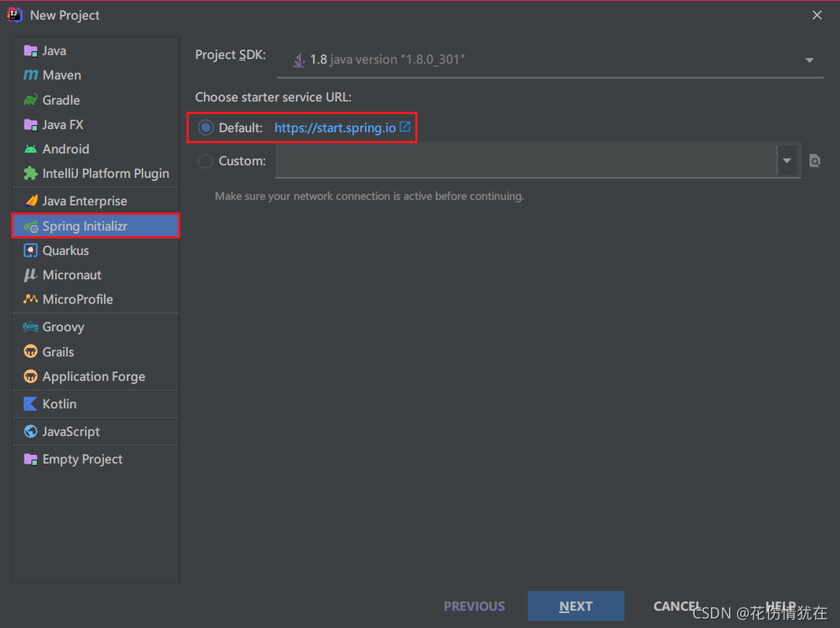Click inside the Custom URL input field
This screenshot has height=628, width=840.
point(525,161)
